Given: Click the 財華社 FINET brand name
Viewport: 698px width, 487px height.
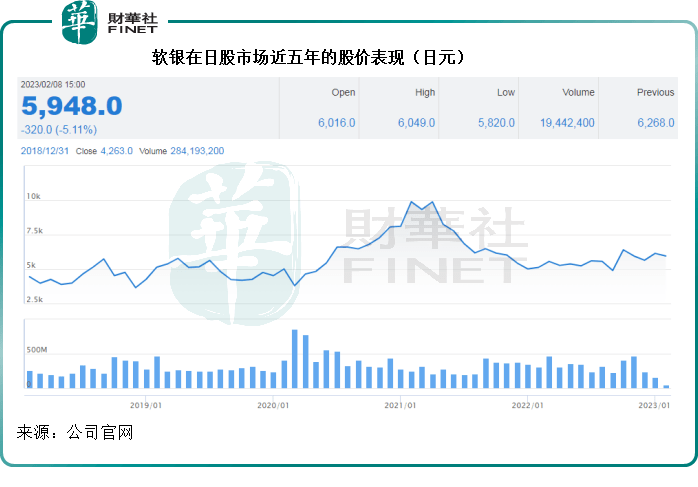Looking at the screenshot, I should (133, 23).
